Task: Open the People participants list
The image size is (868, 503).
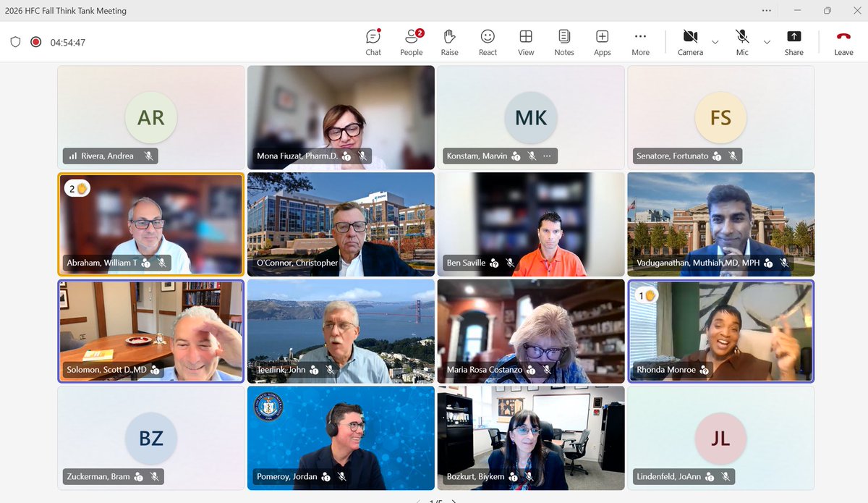Action: tap(412, 42)
